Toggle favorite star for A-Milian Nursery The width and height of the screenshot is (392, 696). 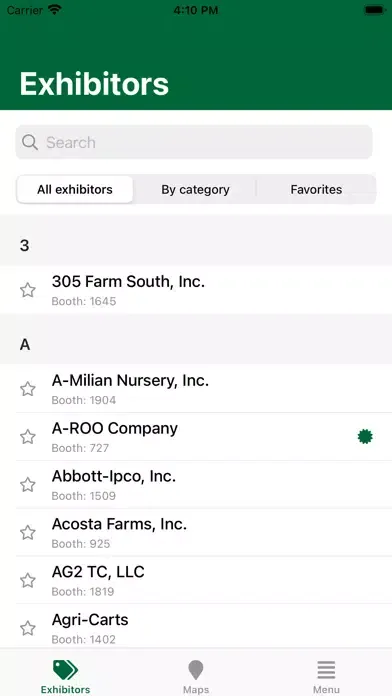pyautogui.click(x=28, y=389)
